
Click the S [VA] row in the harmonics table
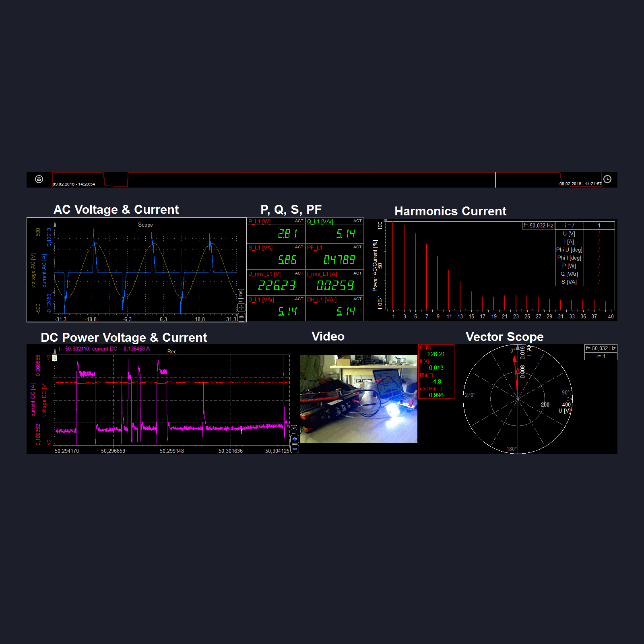tap(585, 282)
